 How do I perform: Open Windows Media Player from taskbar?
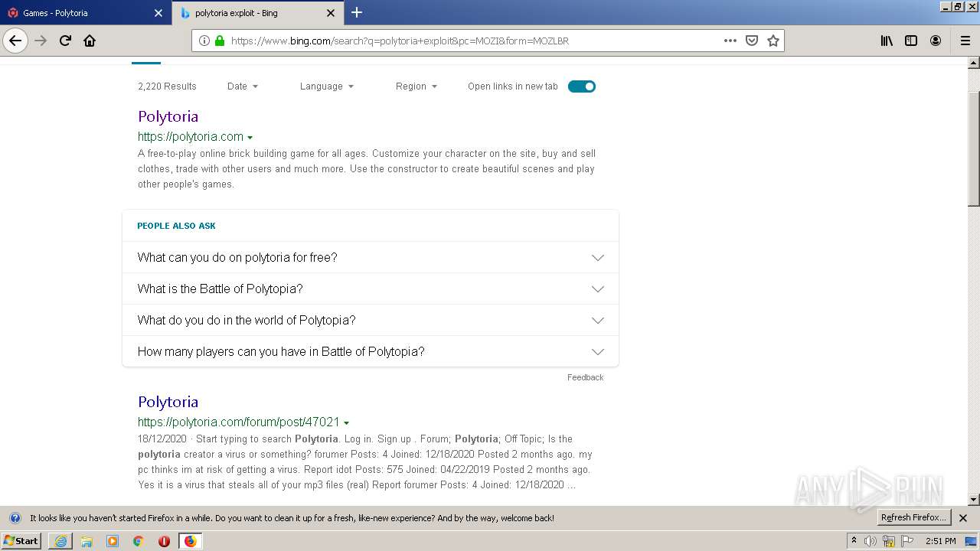[113, 541]
